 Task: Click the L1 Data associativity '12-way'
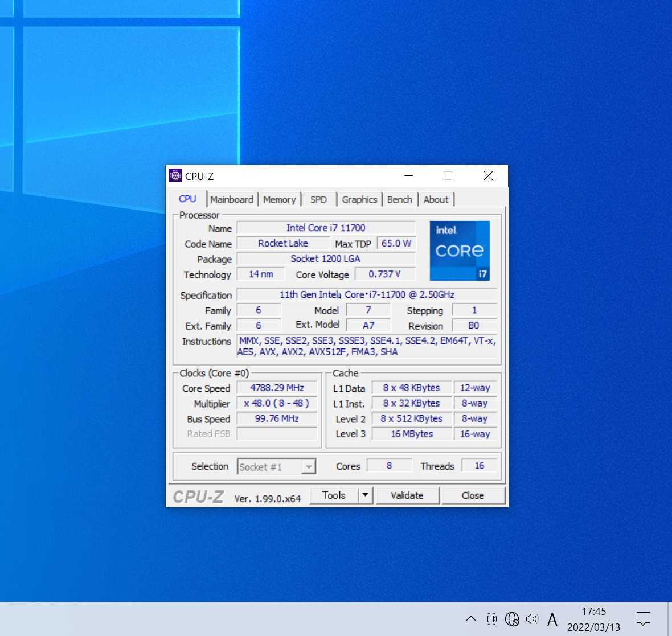click(475, 388)
